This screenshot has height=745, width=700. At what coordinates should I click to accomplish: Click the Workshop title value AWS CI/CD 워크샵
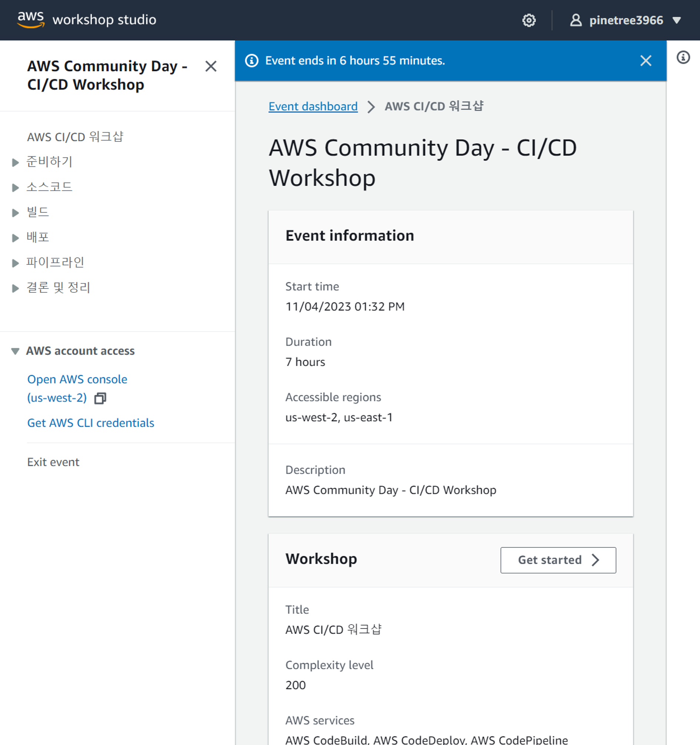pos(333,629)
